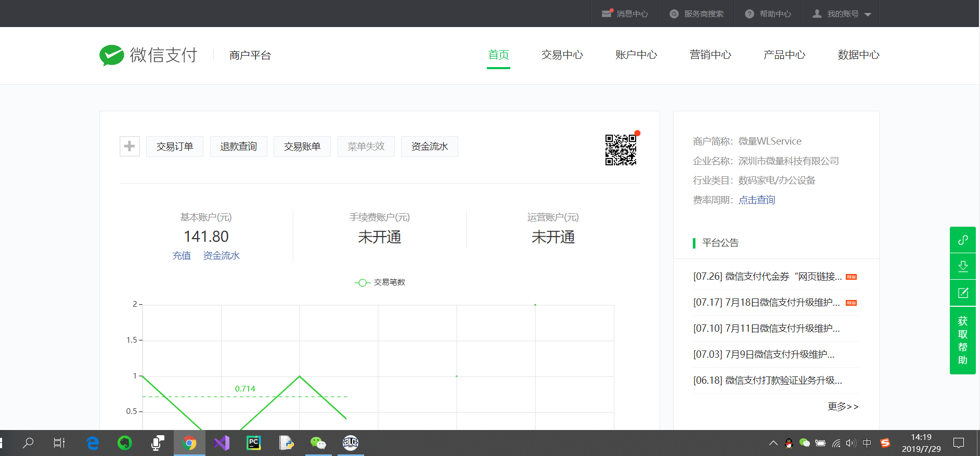Click the account user silhouette icon
The width and height of the screenshot is (980, 456).
[817, 14]
